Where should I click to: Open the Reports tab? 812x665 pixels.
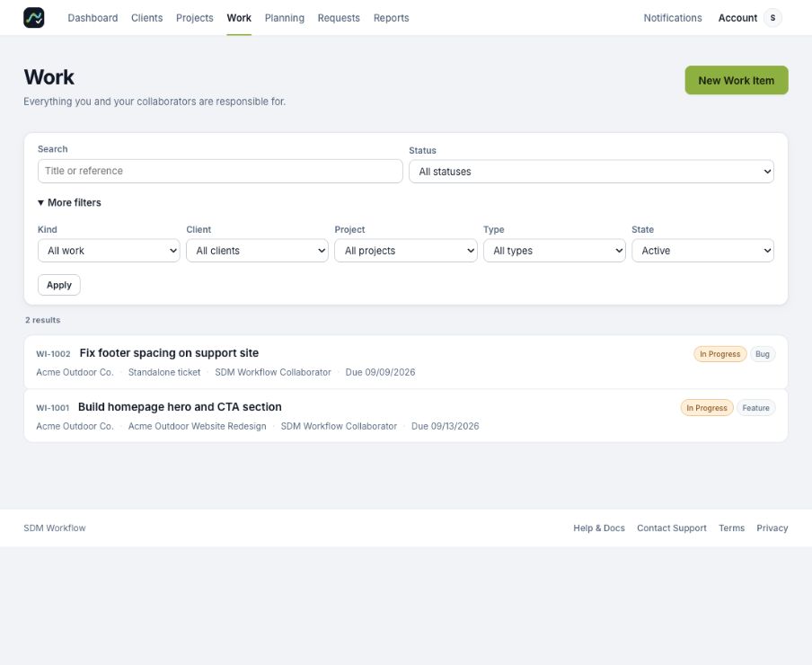coord(391,18)
